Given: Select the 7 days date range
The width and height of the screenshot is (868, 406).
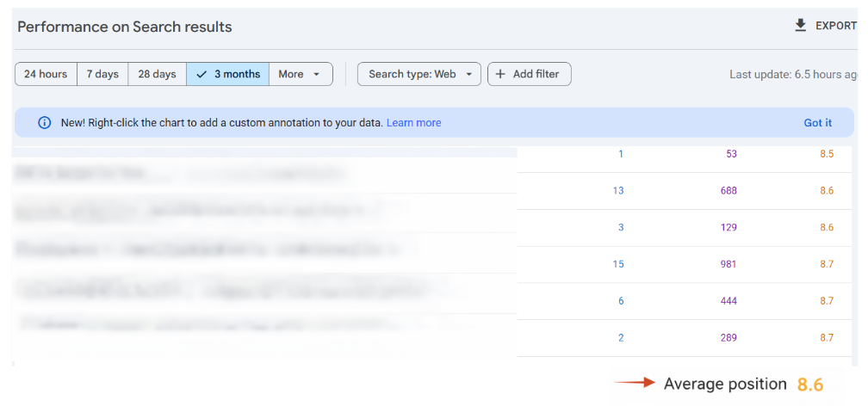Looking at the screenshot, I should pyautogui.click(x=102, y=74).
